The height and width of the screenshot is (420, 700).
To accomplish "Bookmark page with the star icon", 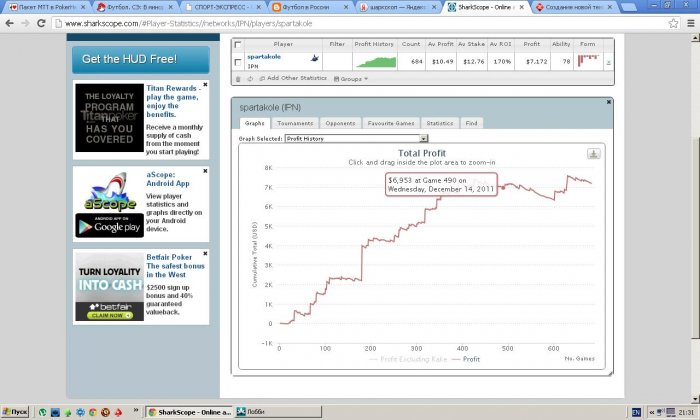I will click(673, 23).
